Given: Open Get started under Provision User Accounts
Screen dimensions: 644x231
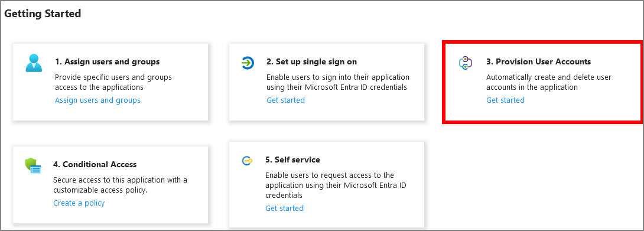Looking at the screenshot, I should [505, 100].
